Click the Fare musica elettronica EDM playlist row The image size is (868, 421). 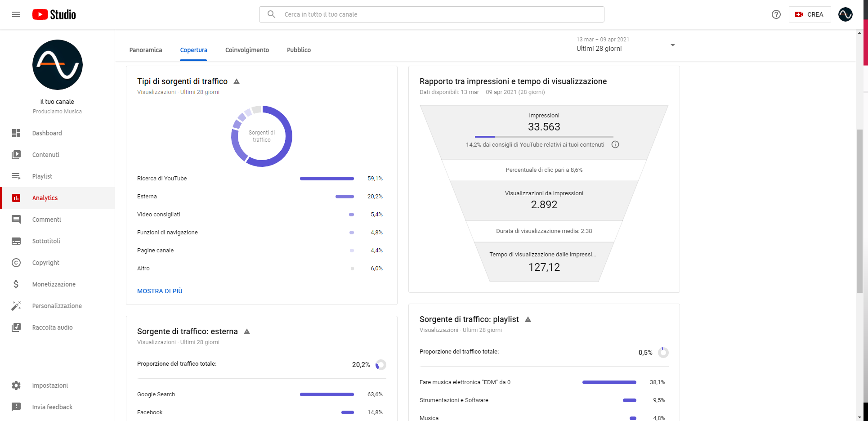[x=544, y=382]
